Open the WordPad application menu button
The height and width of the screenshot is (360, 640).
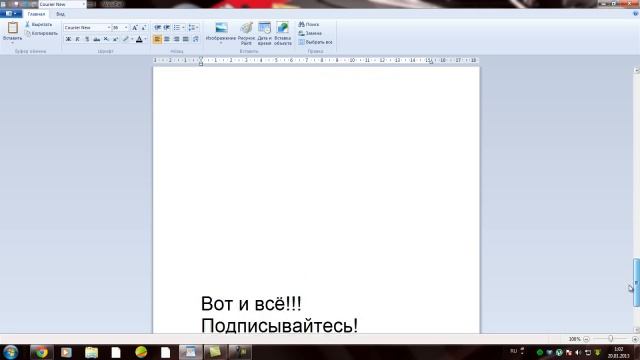coord(11,14)
